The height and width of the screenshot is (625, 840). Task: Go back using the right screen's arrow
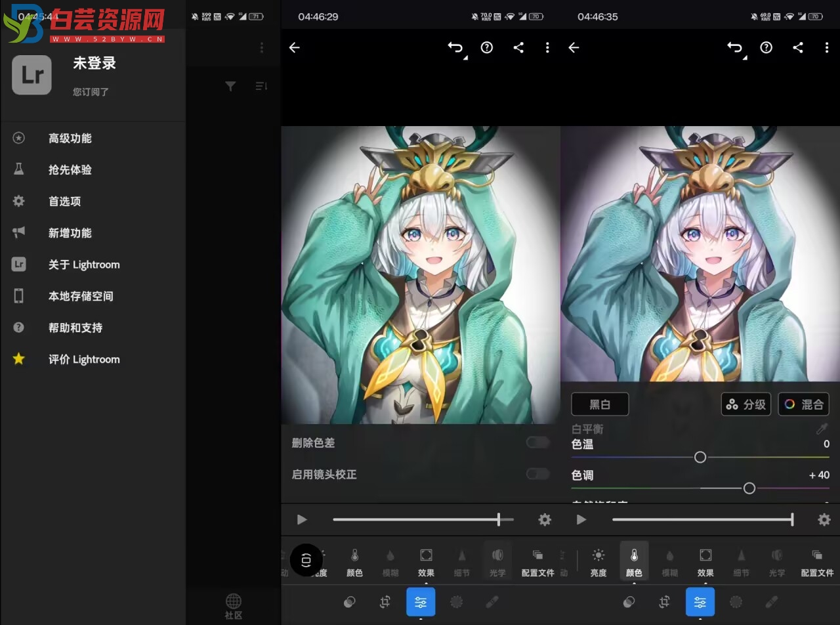pyautogui.click(x=574, y=47)
